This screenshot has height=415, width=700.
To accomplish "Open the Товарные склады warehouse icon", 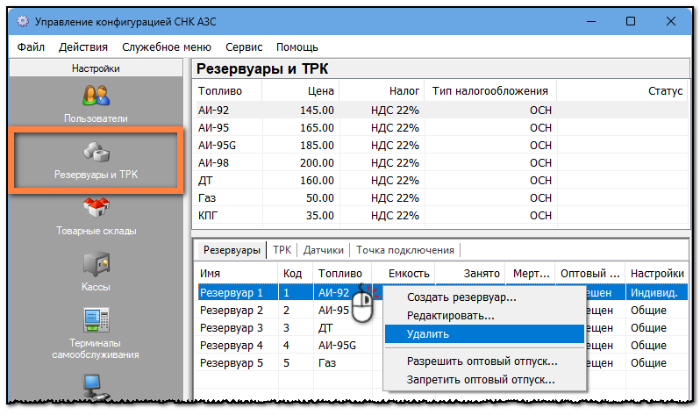I will 96,208.
